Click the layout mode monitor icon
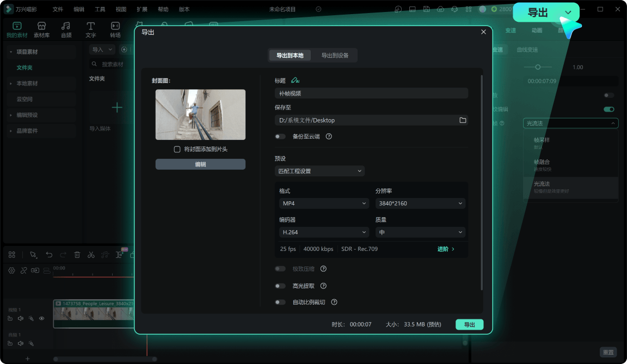Viewport: 627px width, 364px height. (412, 9)
